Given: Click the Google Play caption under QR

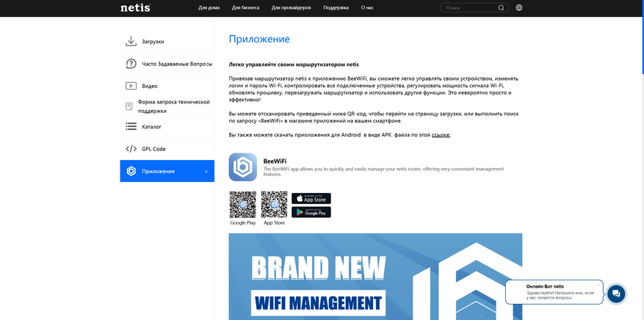Looking at the screenshot, I should [x=243, y=223].
